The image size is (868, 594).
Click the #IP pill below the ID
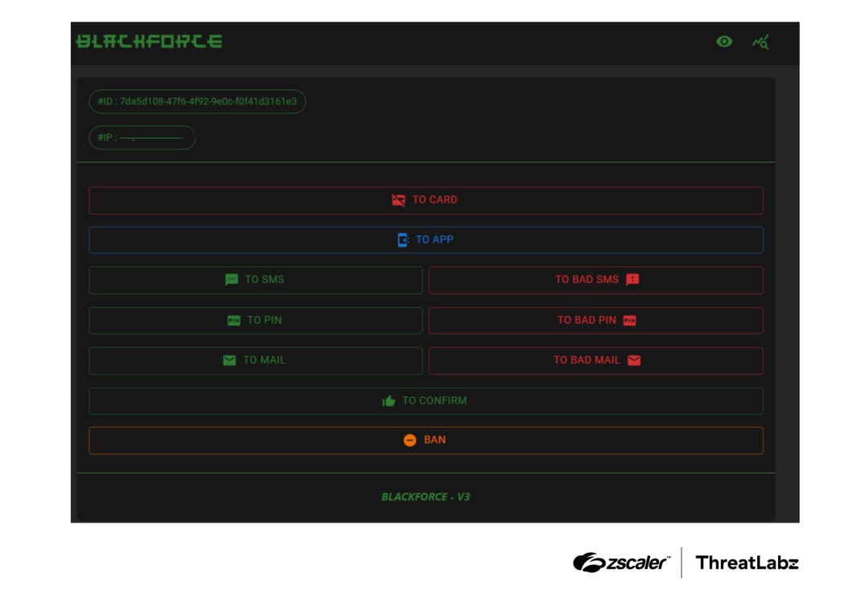[x=144, y=137]
